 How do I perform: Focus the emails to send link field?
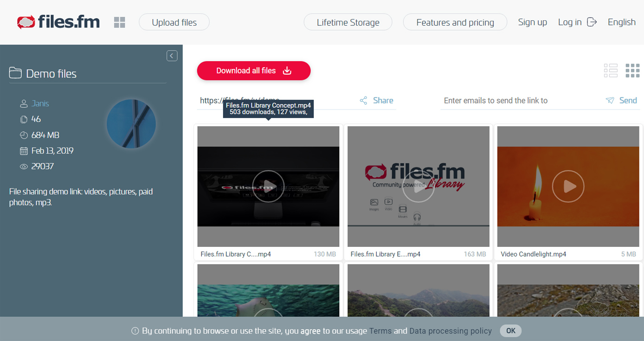pos(521,100)
